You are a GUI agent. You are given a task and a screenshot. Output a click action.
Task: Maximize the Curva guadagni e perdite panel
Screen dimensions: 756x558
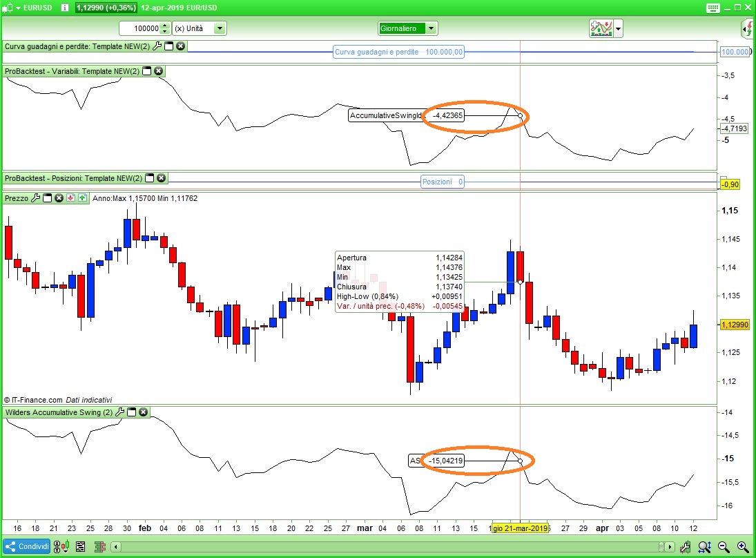pyautogui.click(x=168, y=46)
